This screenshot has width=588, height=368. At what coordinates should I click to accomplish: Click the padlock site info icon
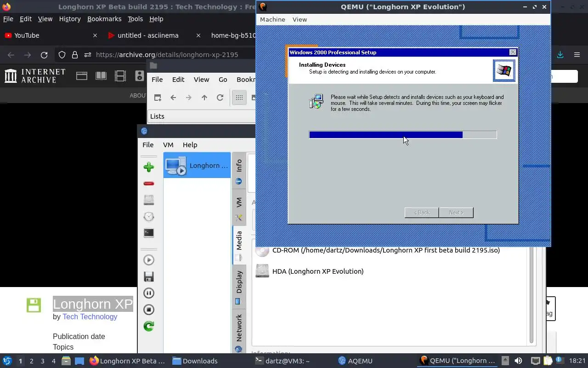click(x=75, y=55)
